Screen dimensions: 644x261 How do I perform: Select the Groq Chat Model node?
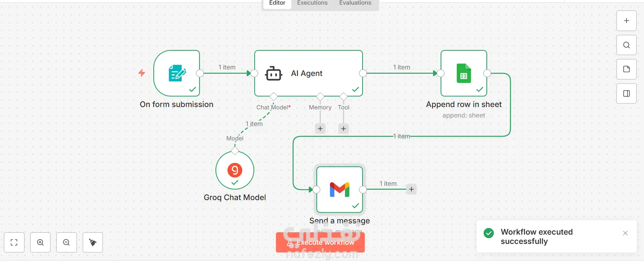tap(235, 170)
